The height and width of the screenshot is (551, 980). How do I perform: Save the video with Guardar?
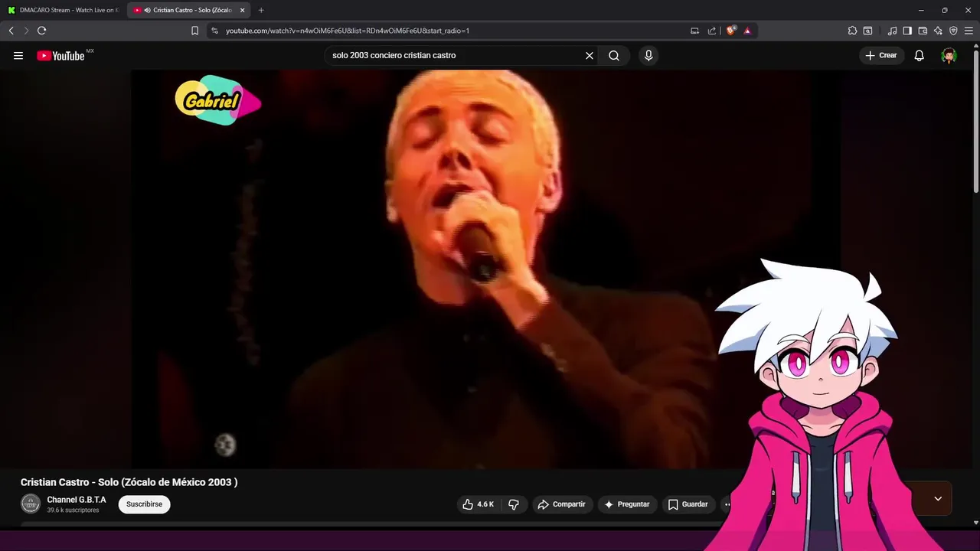(688, 504)
